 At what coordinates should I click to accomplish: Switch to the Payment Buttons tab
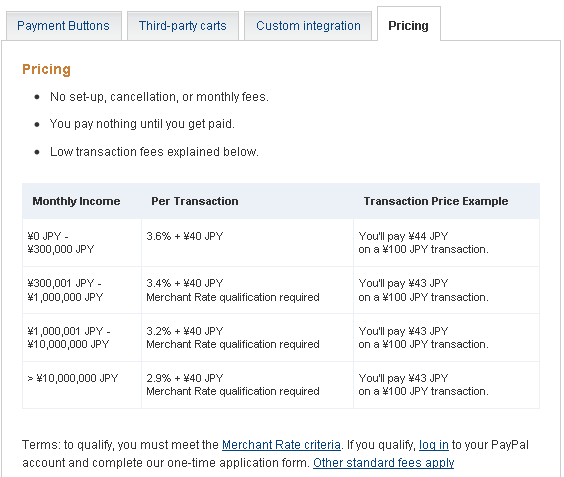click(x=64, y=26)
